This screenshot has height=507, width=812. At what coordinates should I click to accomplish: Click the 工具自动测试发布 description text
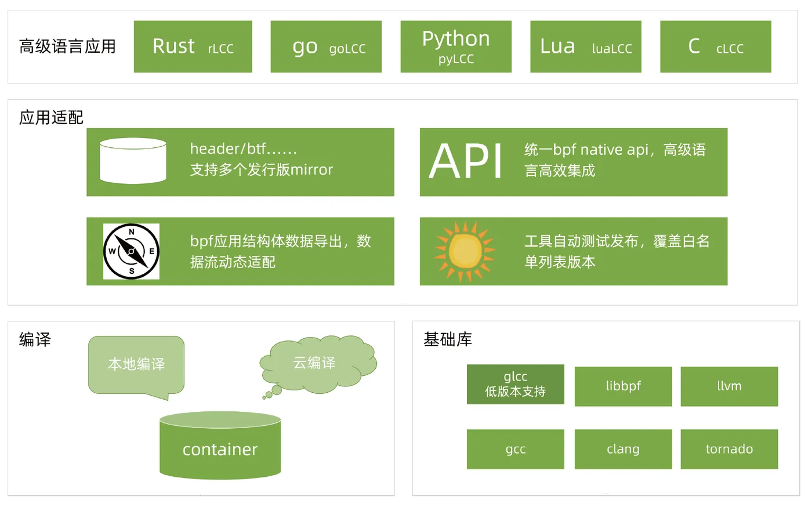pyautogui.click(x=617, y=252)
